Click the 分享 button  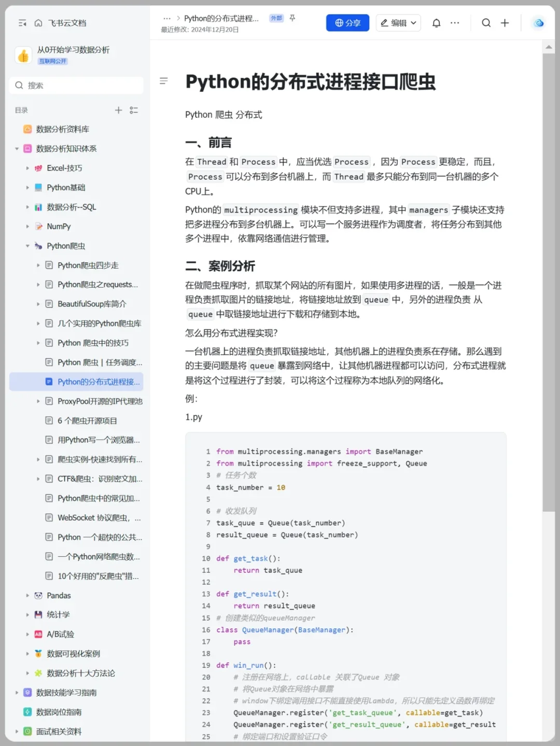click(347, 23)
